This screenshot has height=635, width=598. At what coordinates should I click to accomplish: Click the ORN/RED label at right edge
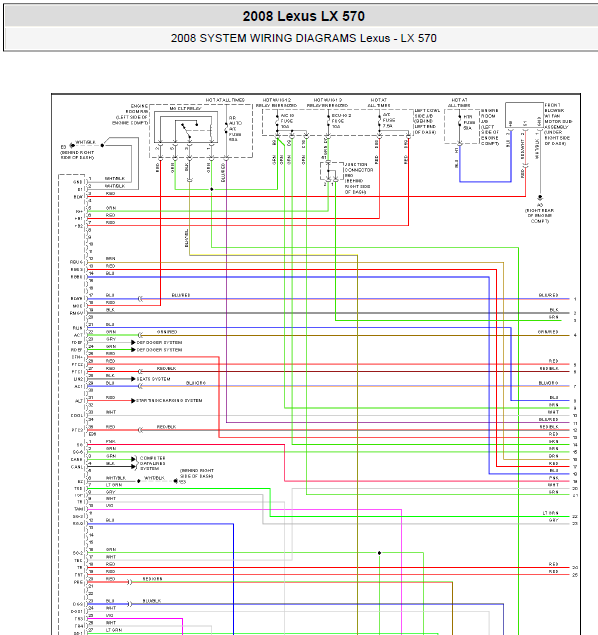(x=548, y=332)
